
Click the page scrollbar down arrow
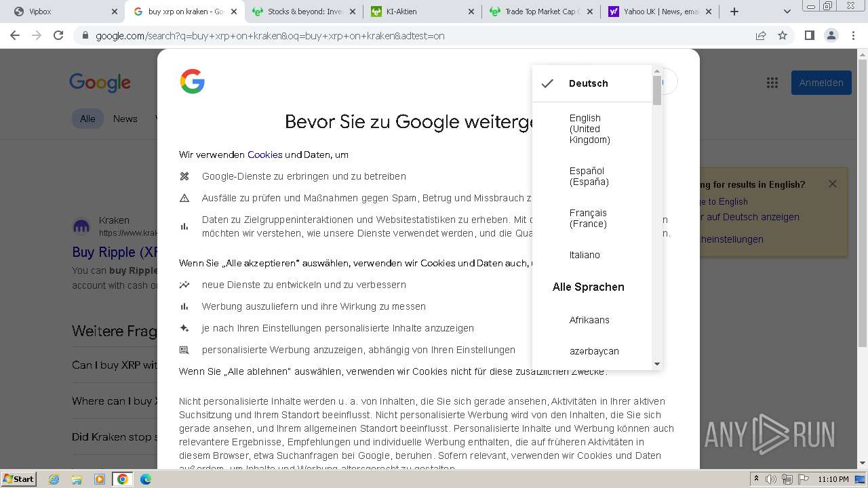click(863, 464)
